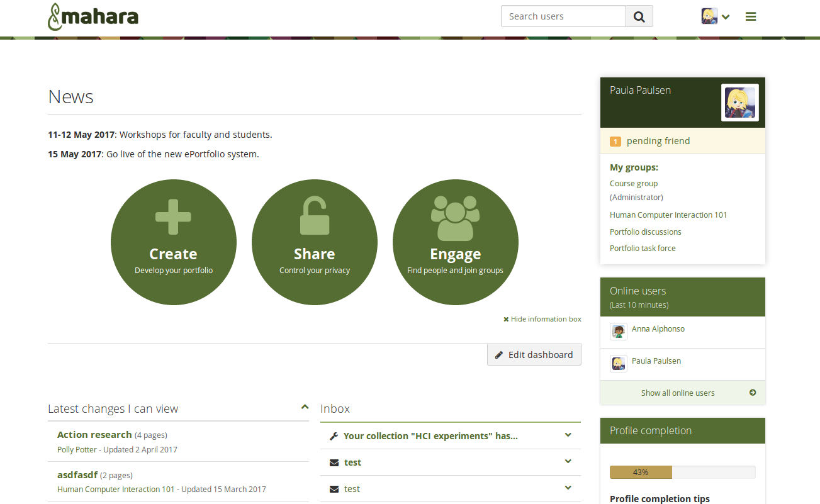Viewport: 820px width, 504px height.
Task: Click Paula Paulsen's online users avatar
Action: click(x=619, y=364)
